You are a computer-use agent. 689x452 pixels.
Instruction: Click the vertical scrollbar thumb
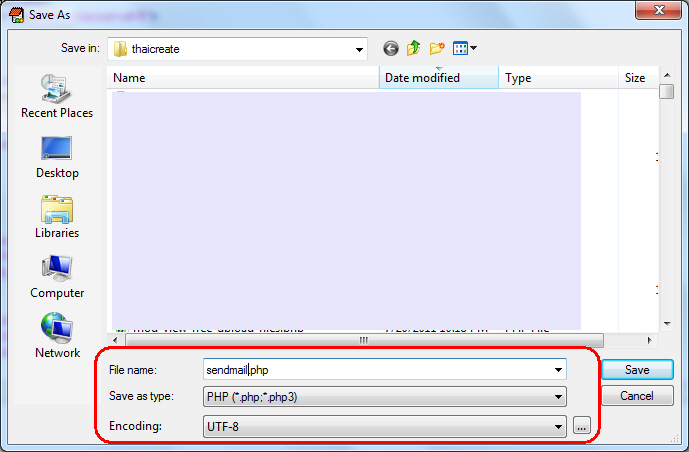pyautogui.click(x=667, y=92)
